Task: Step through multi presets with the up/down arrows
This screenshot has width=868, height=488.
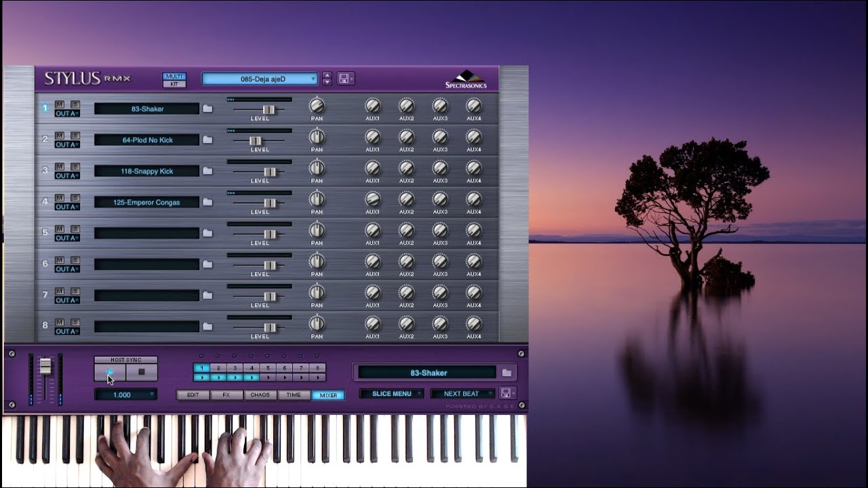Action: pyautogui.click(x=327, y=79)
